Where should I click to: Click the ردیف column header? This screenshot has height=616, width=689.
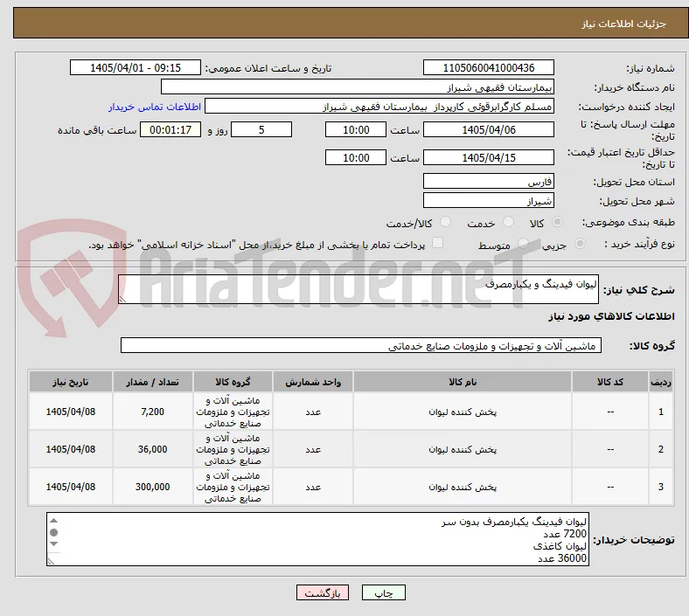pyautogui.click(x=661, y=382)
